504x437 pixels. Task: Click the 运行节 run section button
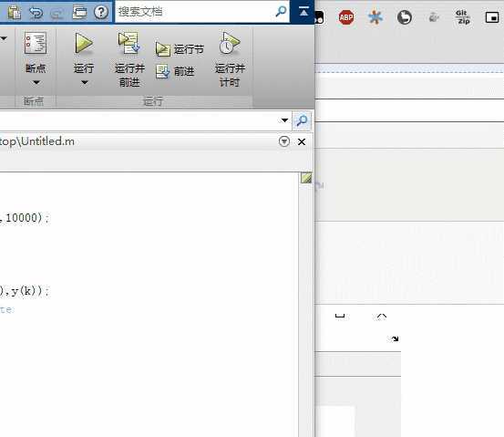tap(180, 49)
